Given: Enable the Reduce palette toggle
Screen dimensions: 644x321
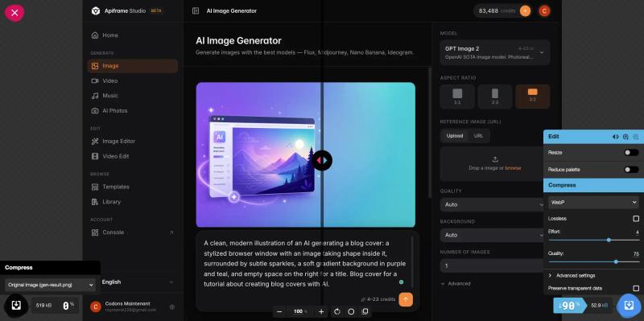Looking at the screenshot, I should click(x=631, y=170).
